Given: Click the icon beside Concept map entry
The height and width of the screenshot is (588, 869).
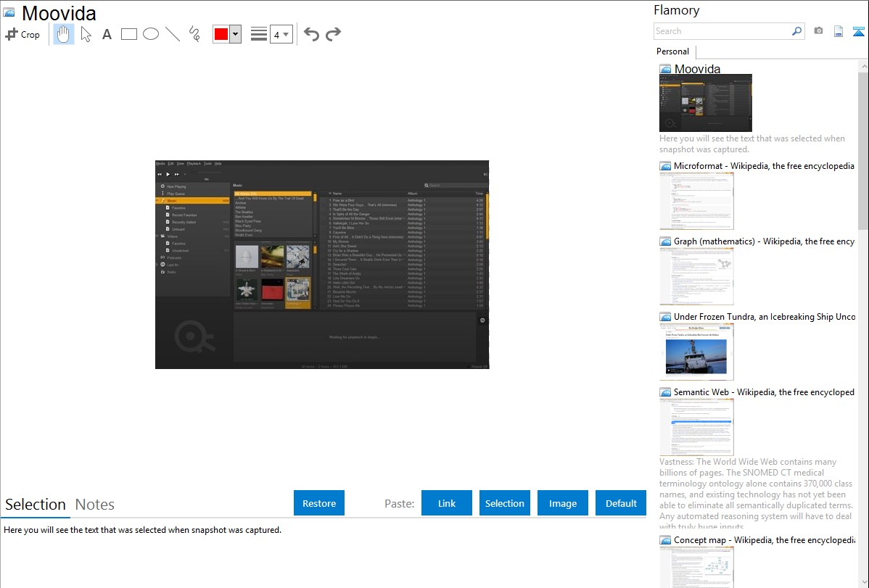Looking at the screenshot, I should [x=666, y=540].
